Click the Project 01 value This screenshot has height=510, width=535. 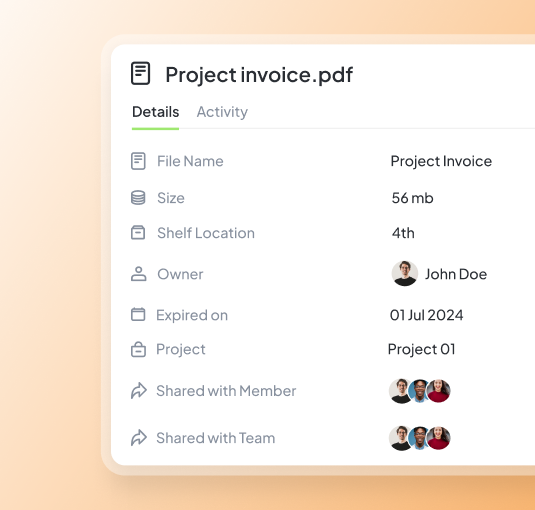pos(422,349)
